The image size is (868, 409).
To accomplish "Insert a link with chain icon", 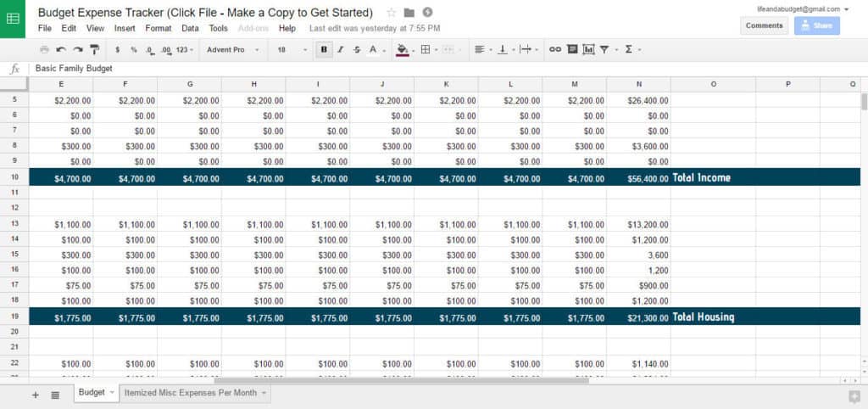I will pos(554,50).
